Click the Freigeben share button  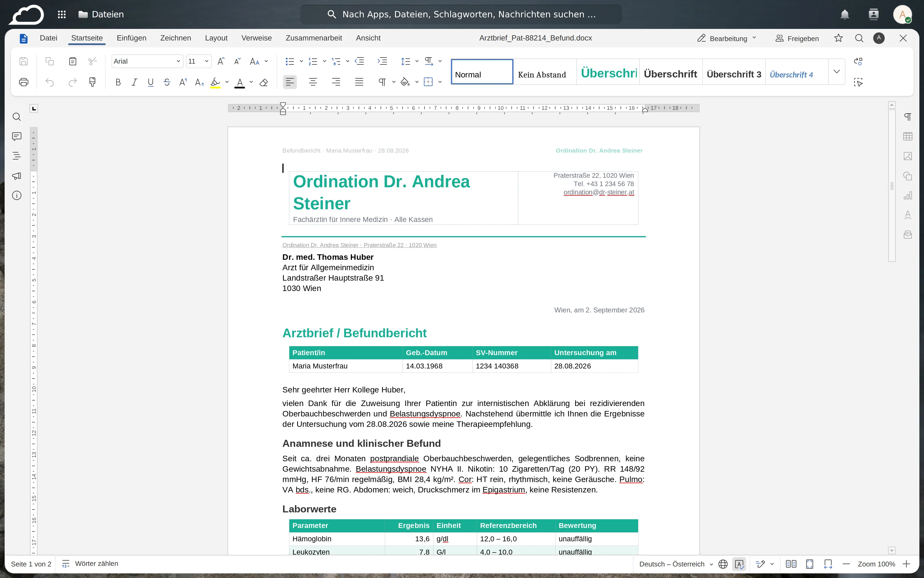797,38
